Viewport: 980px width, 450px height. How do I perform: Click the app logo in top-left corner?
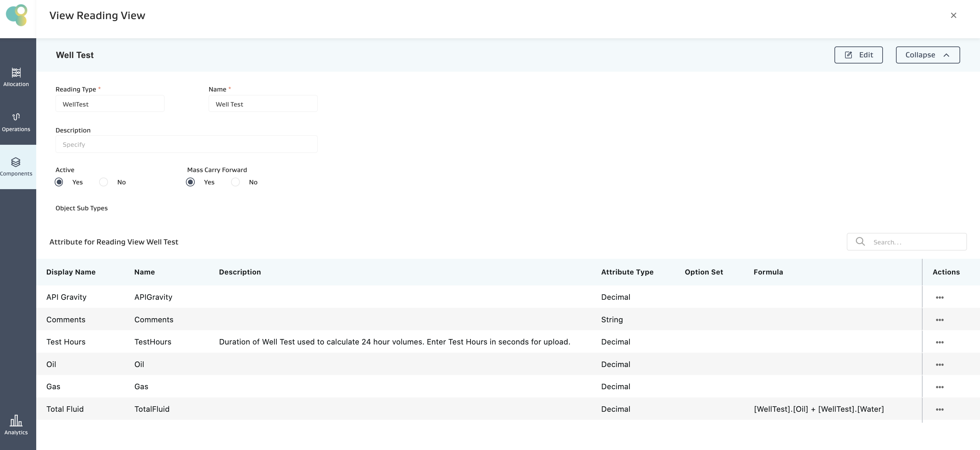pos(17,15)
